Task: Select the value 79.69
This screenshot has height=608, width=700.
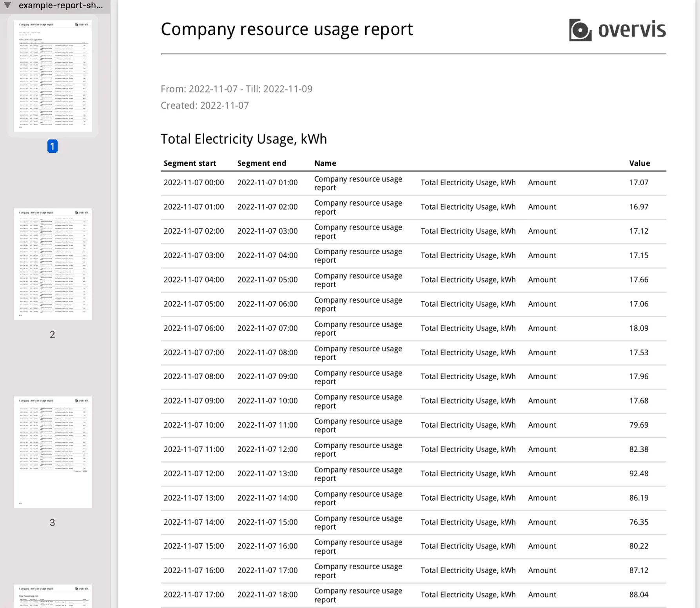Action: click(639, 425)
